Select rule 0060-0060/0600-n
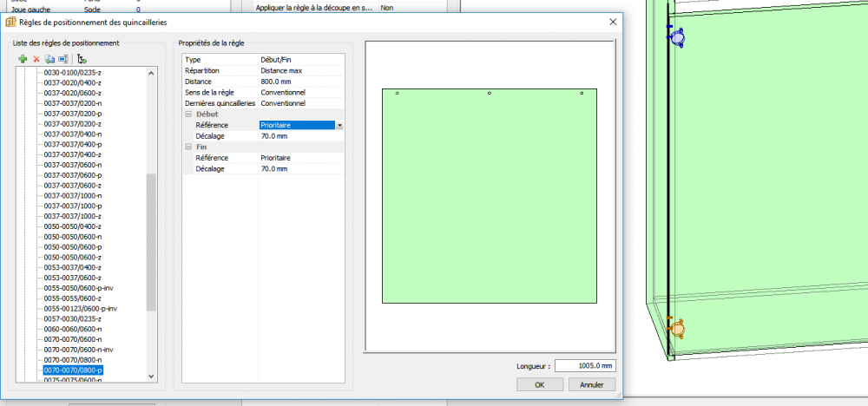The height and width of the screenshot is (406, 868). pyautogui.click(x=73, y=329)
